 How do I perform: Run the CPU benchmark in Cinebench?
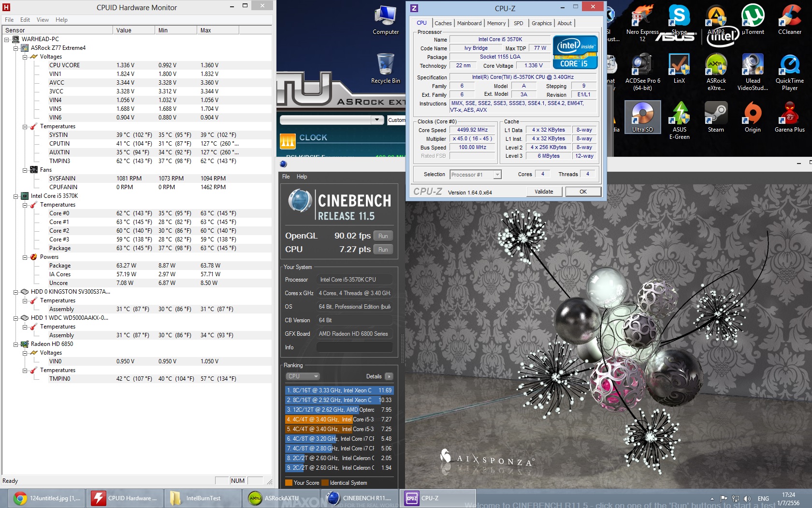click(383, 250)
